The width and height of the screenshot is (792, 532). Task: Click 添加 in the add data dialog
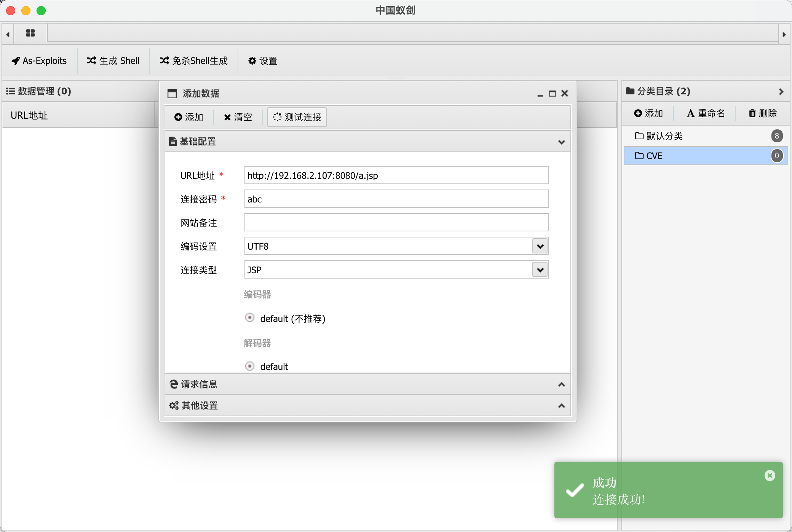coord(189,117)
